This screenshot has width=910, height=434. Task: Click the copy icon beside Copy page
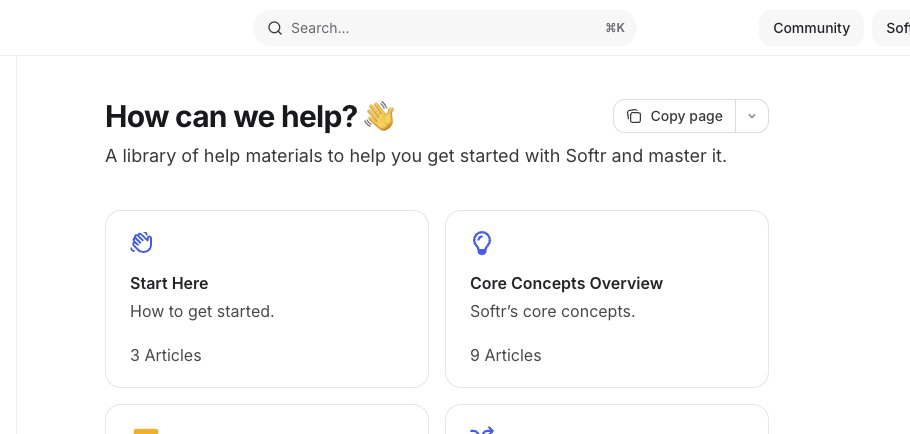pyautogui.click(x=634, y=116)
